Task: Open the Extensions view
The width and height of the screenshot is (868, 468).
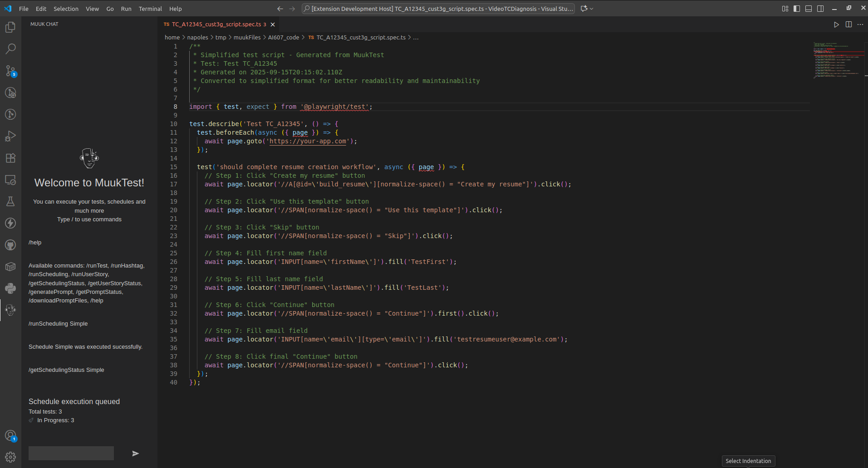Action: (10, 158)
